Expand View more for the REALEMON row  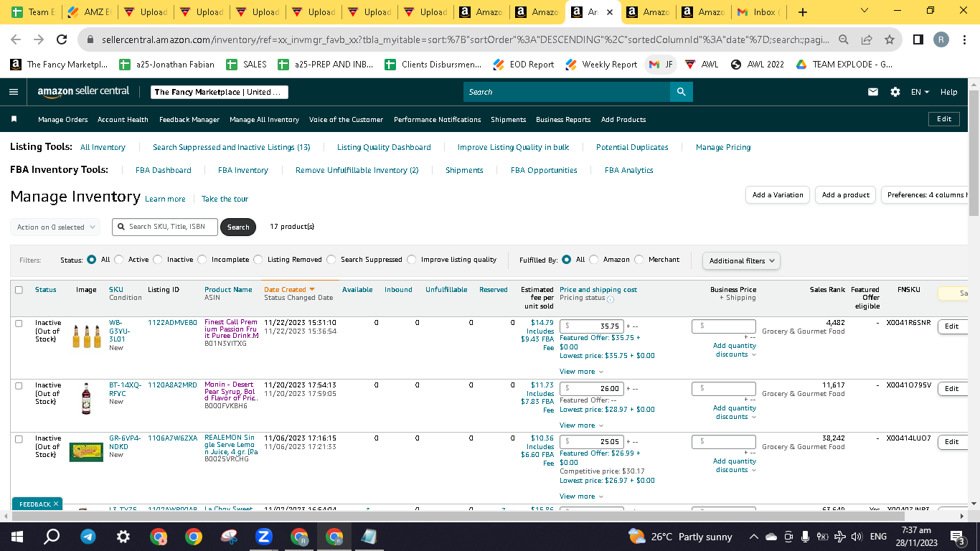click(581, 496)
